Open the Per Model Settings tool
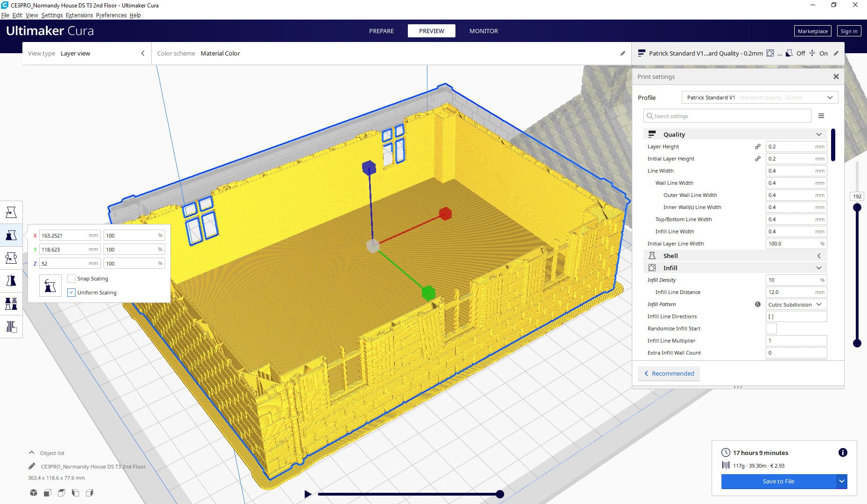Screen dimensions: 867x504 click(x=11, y=304)
